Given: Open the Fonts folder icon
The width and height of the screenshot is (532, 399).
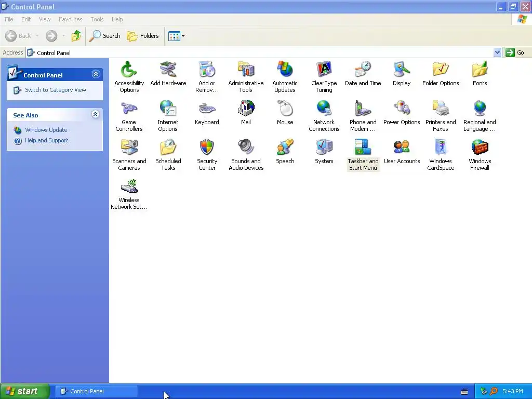Looking at the screenshot, I should coord(480,74).
